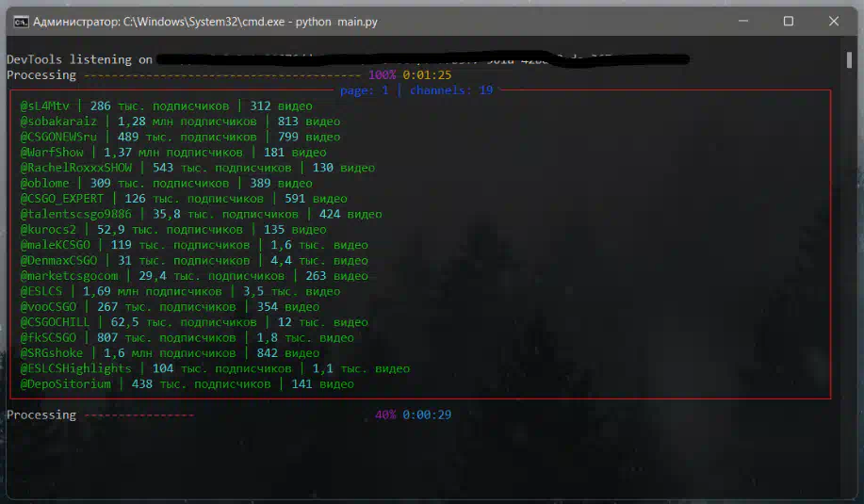Select the @kurocs2 channel name
This screenshot has height=504, width=864.
pos(48,229)
